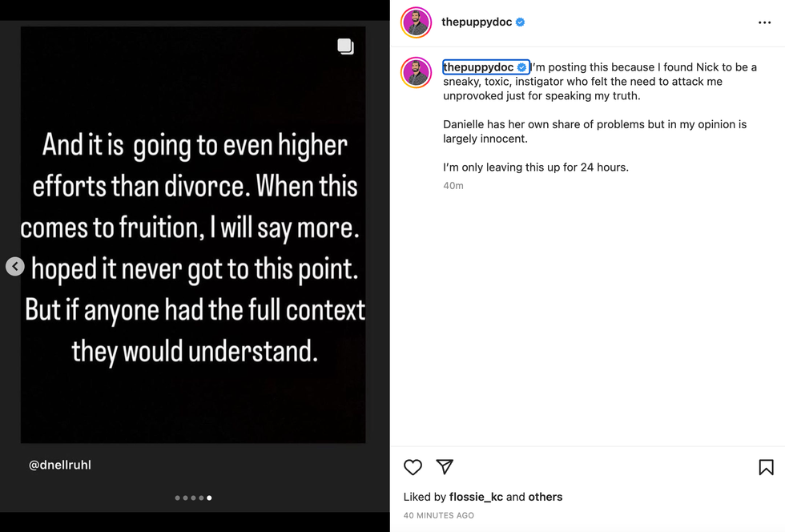Select the last carousel dot

(x=209, y=498)
